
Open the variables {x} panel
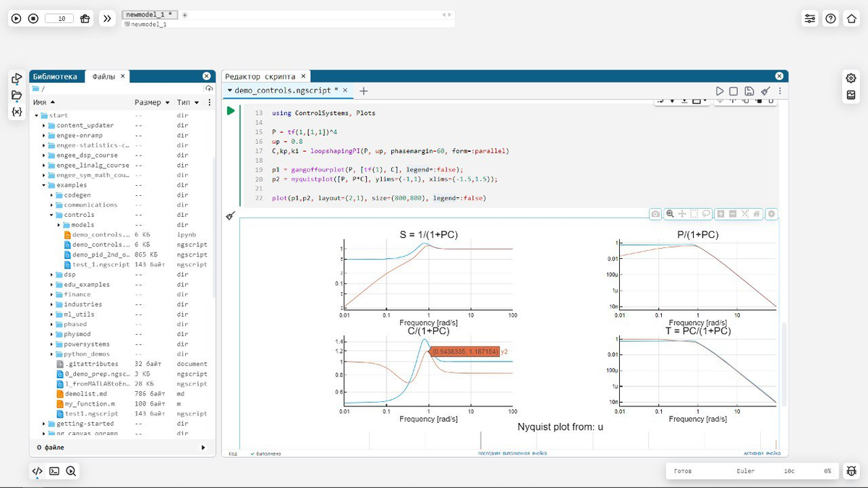pos(17,112)
